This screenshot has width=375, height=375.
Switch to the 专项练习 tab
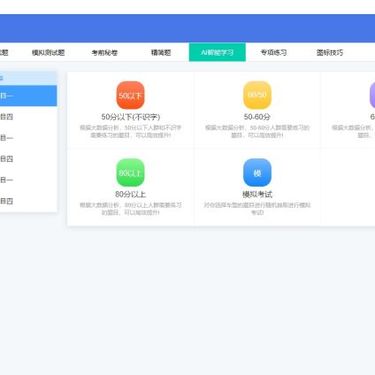[x=274, y=52]
